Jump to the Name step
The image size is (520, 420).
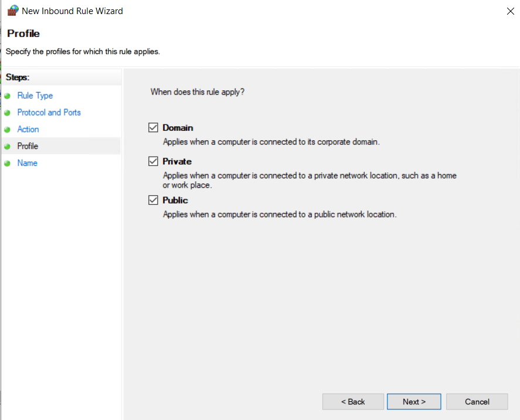27,163
